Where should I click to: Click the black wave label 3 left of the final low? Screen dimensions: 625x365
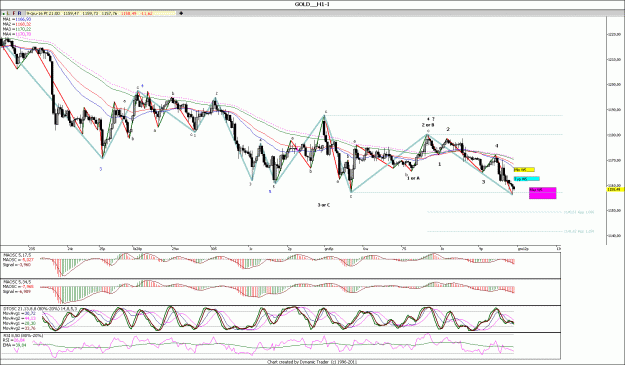click(483, 182)
